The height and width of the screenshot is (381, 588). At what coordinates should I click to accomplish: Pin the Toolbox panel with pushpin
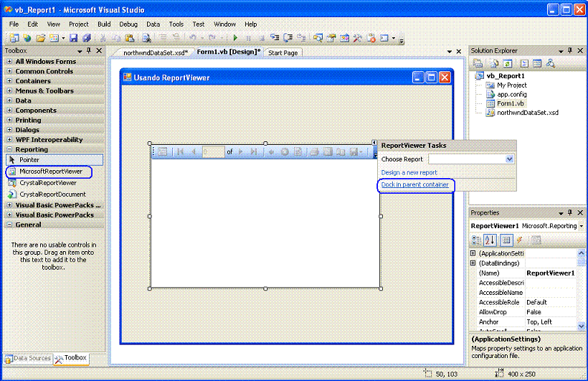[x=89, y=50]
